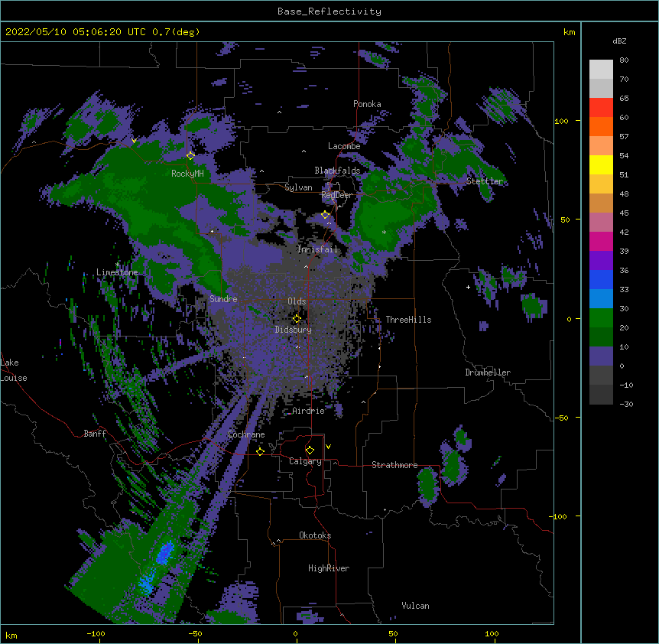659x644 pixels.
Task: Click the Lake Louise label
Action: (x=14, y=370)
